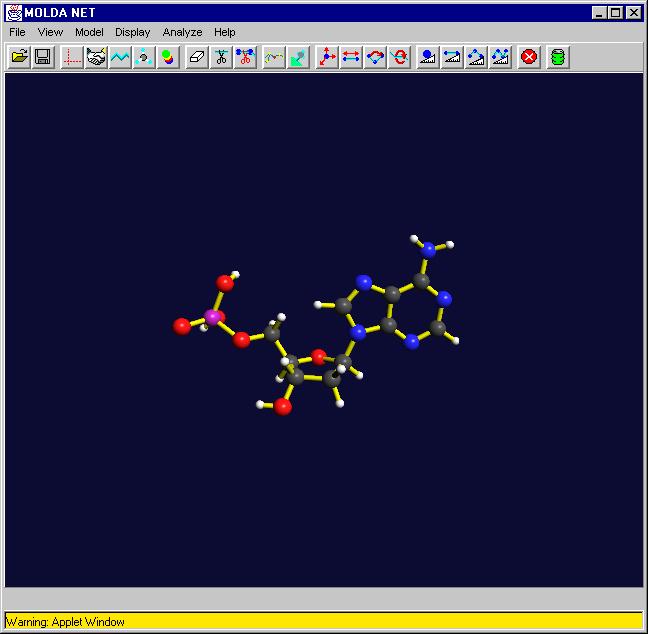Click the green database cylinder icon
The width and height of the screenshot is (648, 634).
(558, 57)
